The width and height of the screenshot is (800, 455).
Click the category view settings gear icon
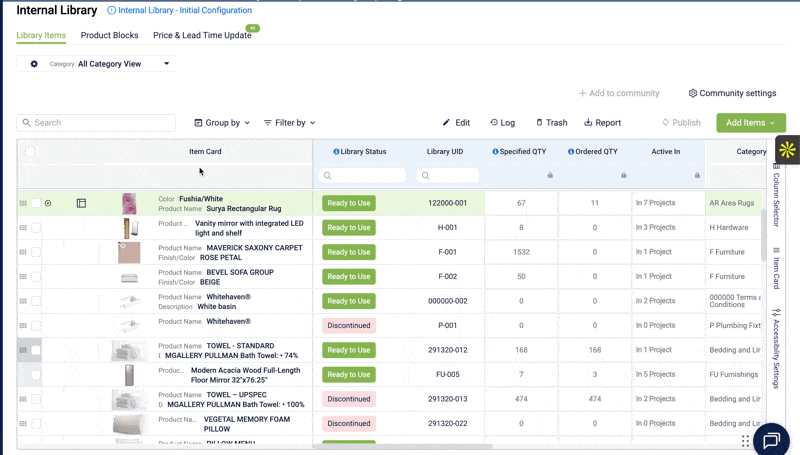click(x=34, y=64)
